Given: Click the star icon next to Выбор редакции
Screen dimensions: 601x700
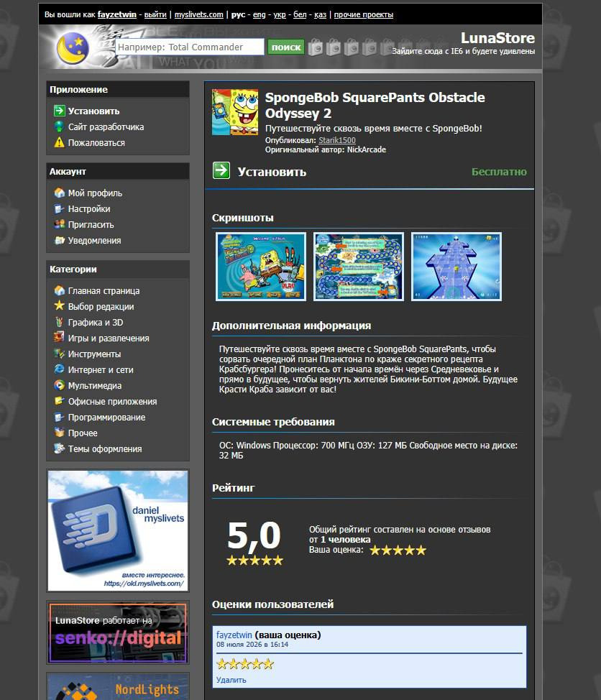Looking at the screenshot, I should (x=60, y=306).
